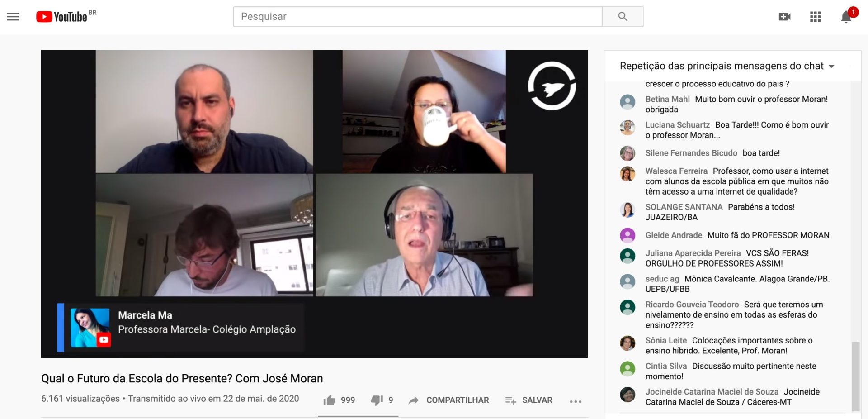Click the dislike count 9

click(x=391, y=400)
